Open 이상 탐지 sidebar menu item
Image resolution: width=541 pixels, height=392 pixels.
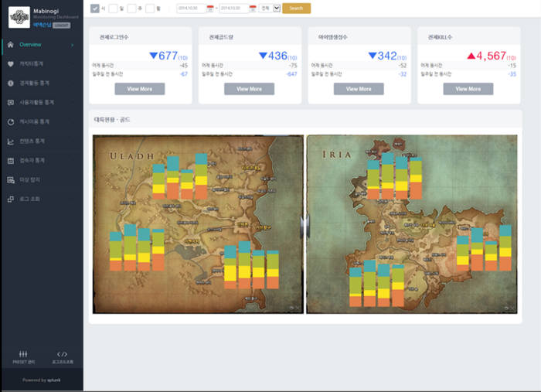(x=29, y=180)
